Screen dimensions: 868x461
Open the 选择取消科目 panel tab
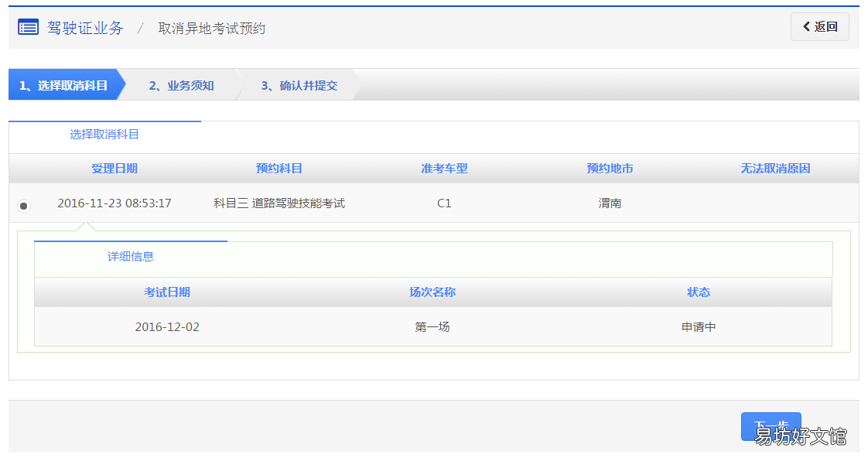104,135
